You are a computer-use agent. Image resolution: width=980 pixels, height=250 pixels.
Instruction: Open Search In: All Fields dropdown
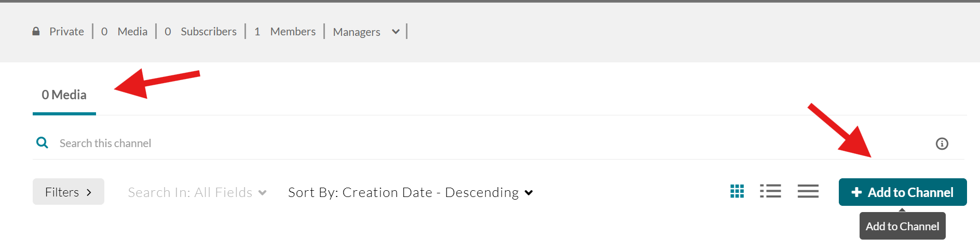click(197, 192)
